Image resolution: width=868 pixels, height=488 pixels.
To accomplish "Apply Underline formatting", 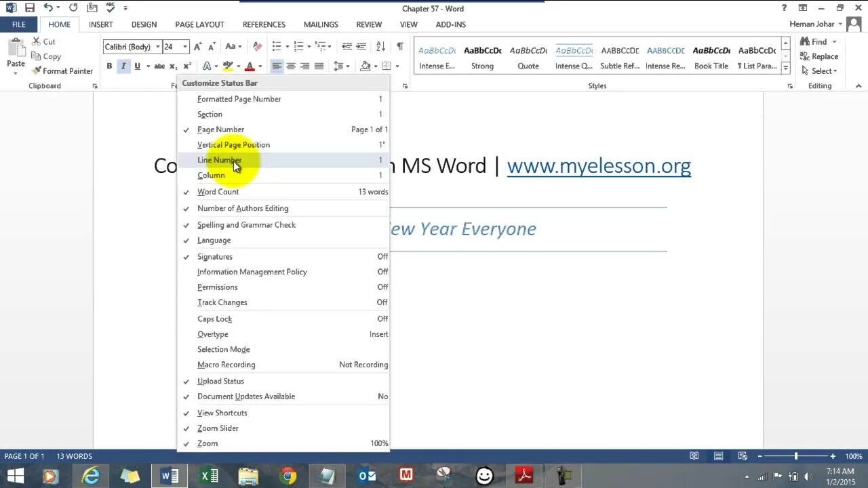I will [x=137, y=66].
